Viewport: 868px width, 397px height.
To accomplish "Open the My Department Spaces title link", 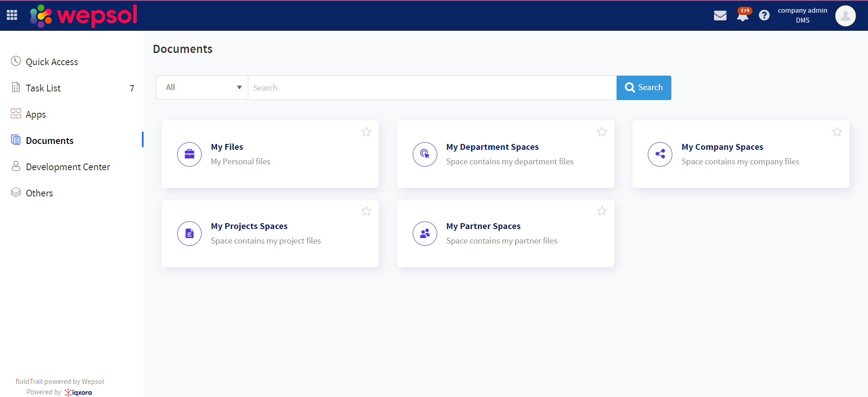I will [x=492, y=147].
